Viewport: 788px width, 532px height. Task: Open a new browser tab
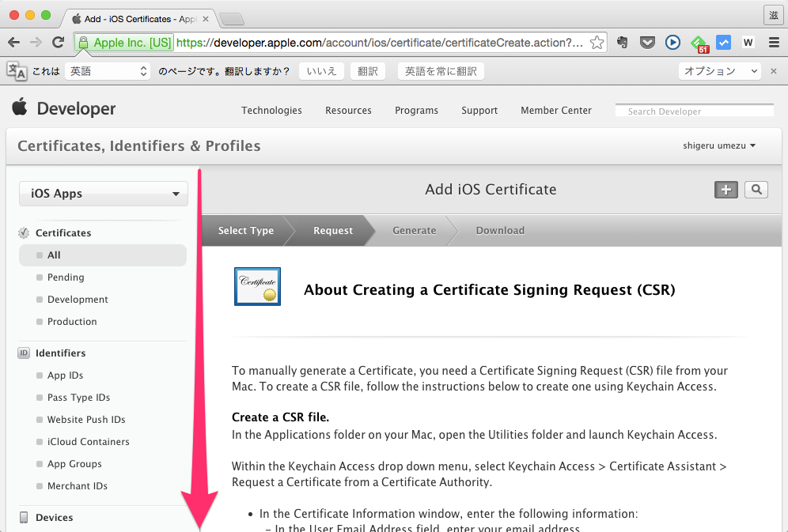[x=232, y=19]
